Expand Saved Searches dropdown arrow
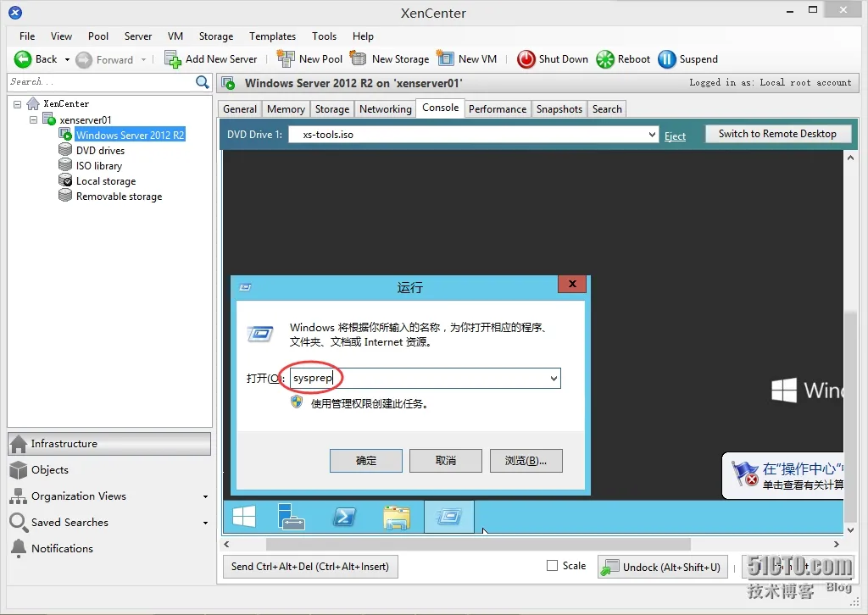Screen dimensions: 868x615 205,523
